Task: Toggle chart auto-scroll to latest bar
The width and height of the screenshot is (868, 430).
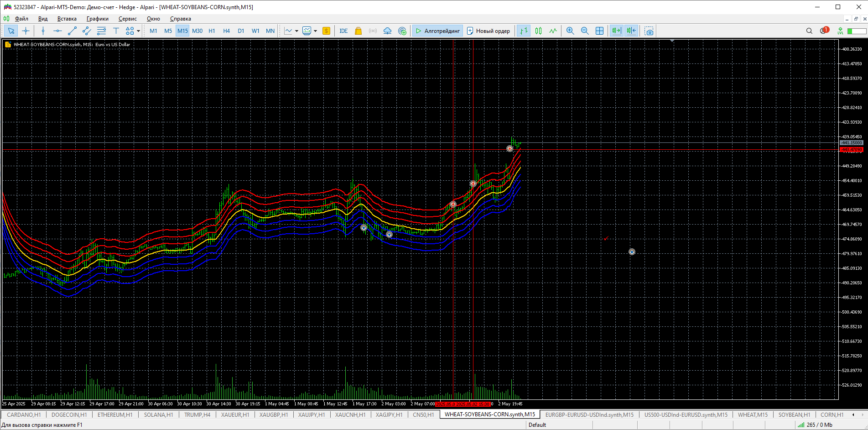Action: 616,31
